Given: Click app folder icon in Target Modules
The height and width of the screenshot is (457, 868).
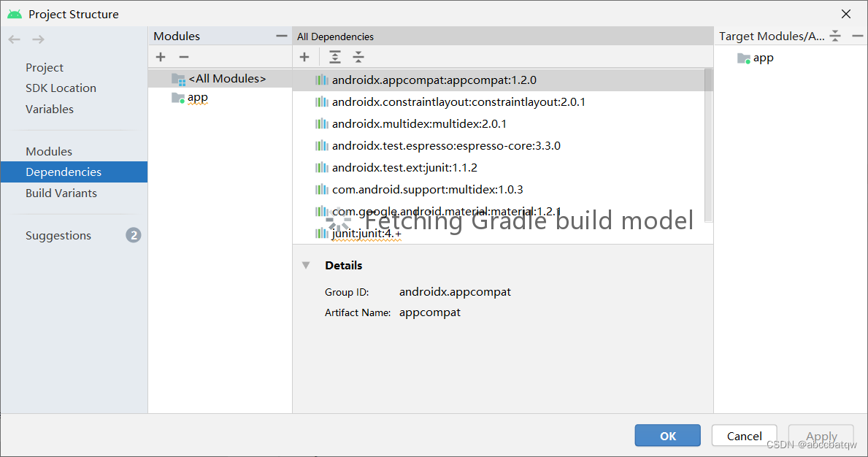Looking at the screenshot, I should pyautogui.click(x=744, y=58).
